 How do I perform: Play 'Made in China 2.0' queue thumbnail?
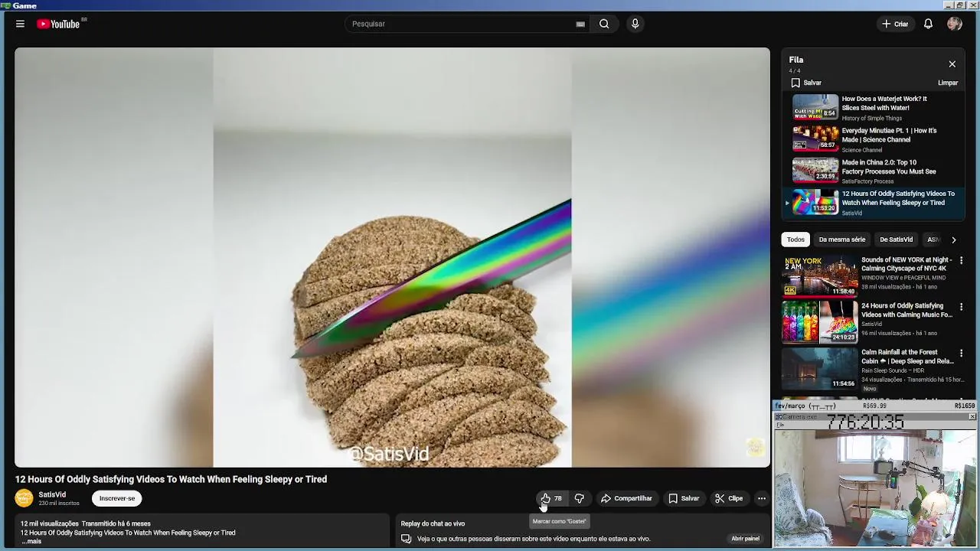pos(815,170)
